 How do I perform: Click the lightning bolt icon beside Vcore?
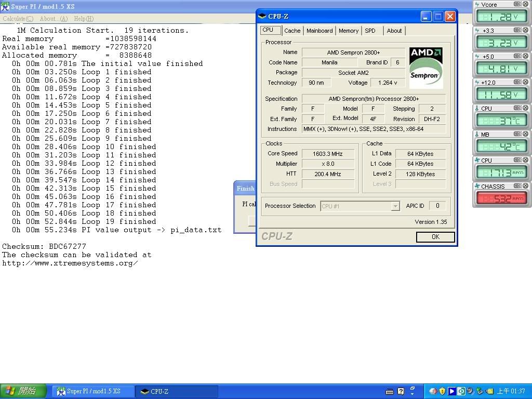[x=477, y=4]
